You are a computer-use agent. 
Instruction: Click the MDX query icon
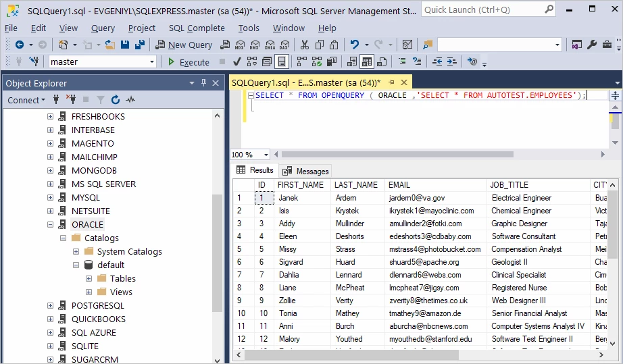point(240,45)
